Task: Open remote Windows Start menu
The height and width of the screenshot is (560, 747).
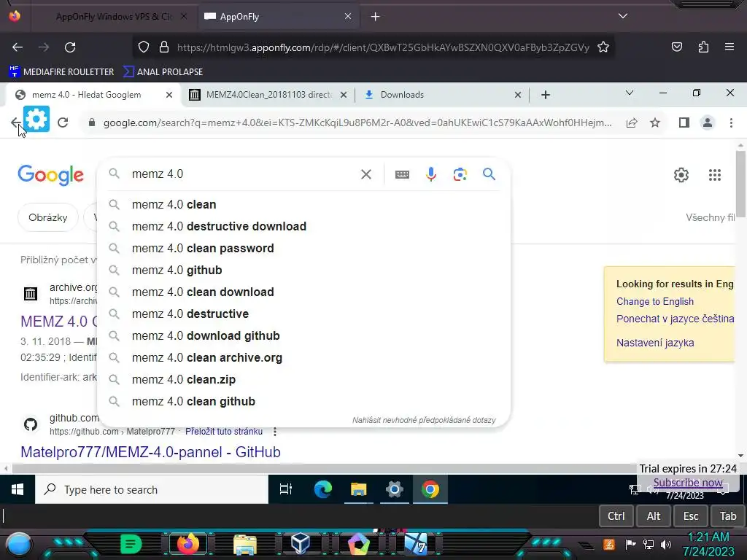Action: click(18, 489)
